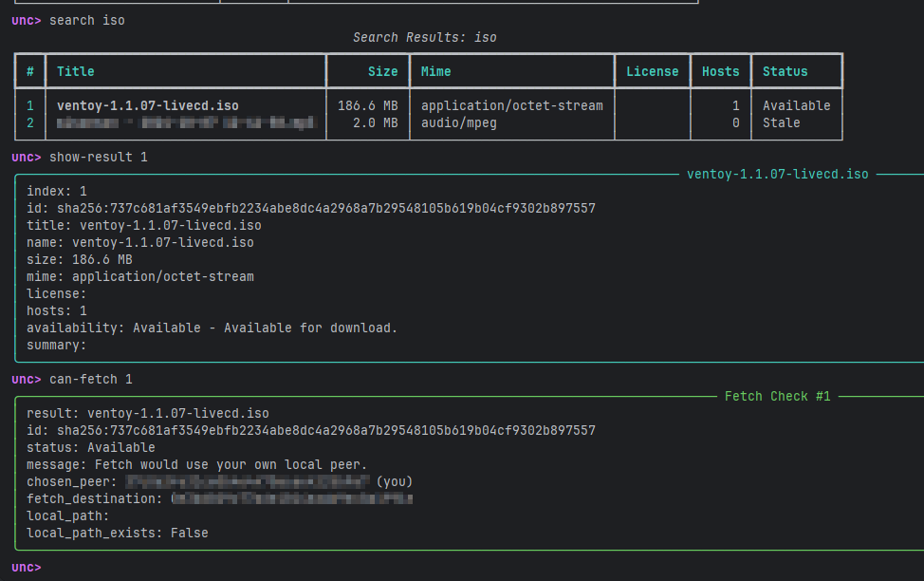Click the 186.6 MB size cell in table
Image resolution: width=924 pixels, height=581 pixels.
[x=367, y=105]
